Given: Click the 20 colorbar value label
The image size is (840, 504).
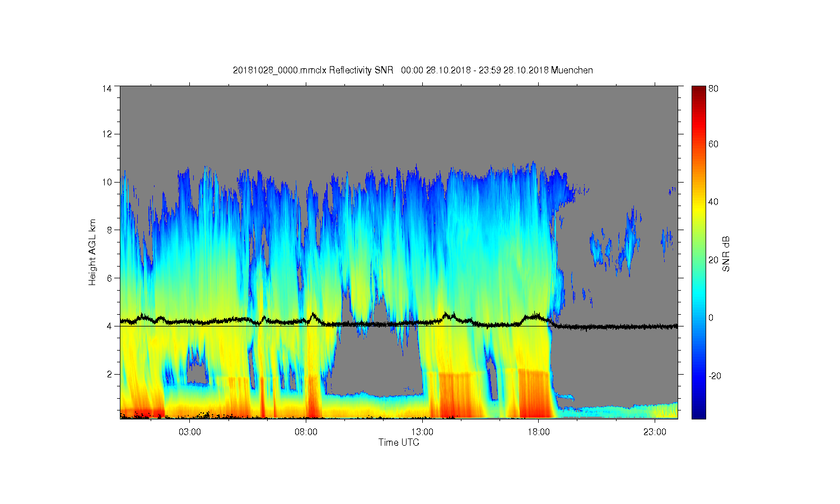Looking at the screenshot, I should (713, 260).
